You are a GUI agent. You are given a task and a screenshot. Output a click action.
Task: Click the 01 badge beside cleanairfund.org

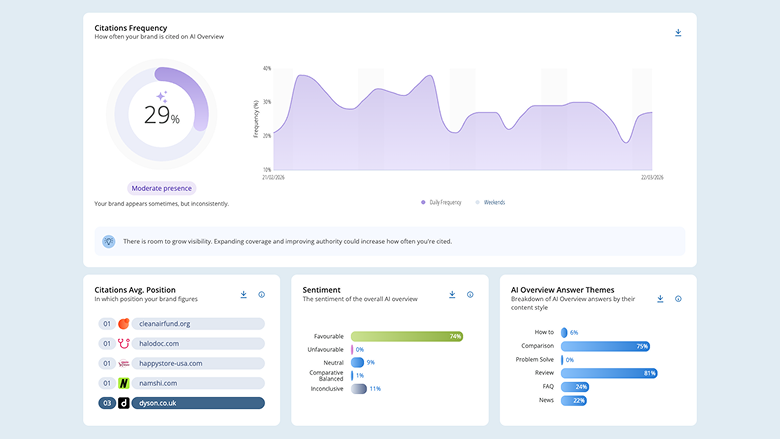point(107,324)
